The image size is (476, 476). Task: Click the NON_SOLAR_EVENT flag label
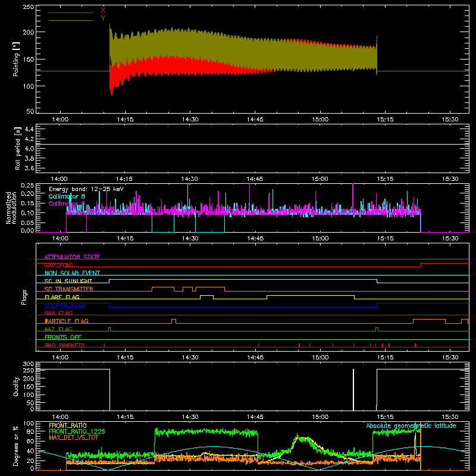pyautogui.click(x=72, y=273)
